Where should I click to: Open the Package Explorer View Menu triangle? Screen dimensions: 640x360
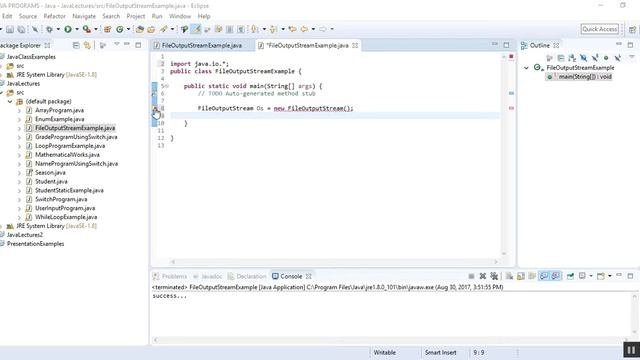click(116, 44)
